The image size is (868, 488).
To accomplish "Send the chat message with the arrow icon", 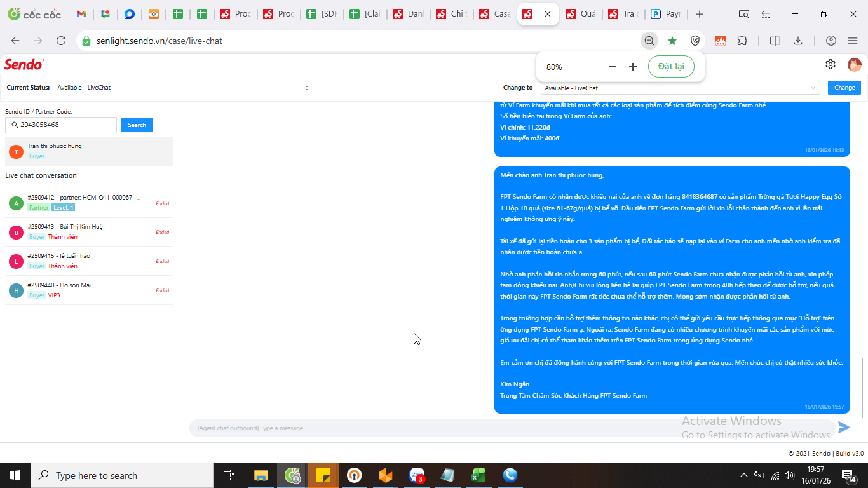I will click(844, 428).
